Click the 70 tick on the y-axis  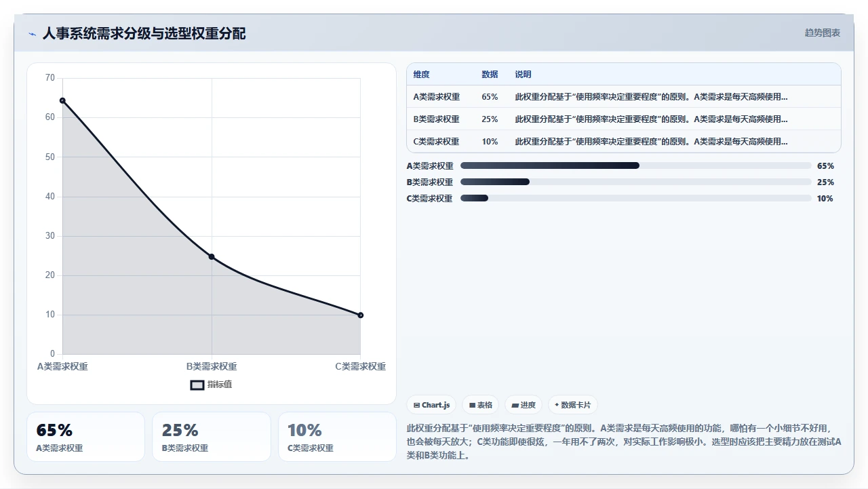click(50, 78)
